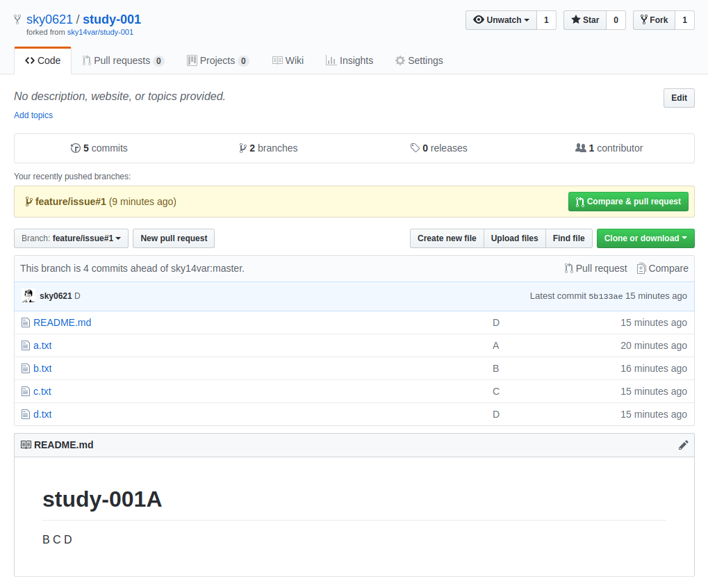Image resolution: width=708 pixels, height=588 pixels.
Task: Click the '16 minutes ago' timestamp
Action: (x=654, y=368)
